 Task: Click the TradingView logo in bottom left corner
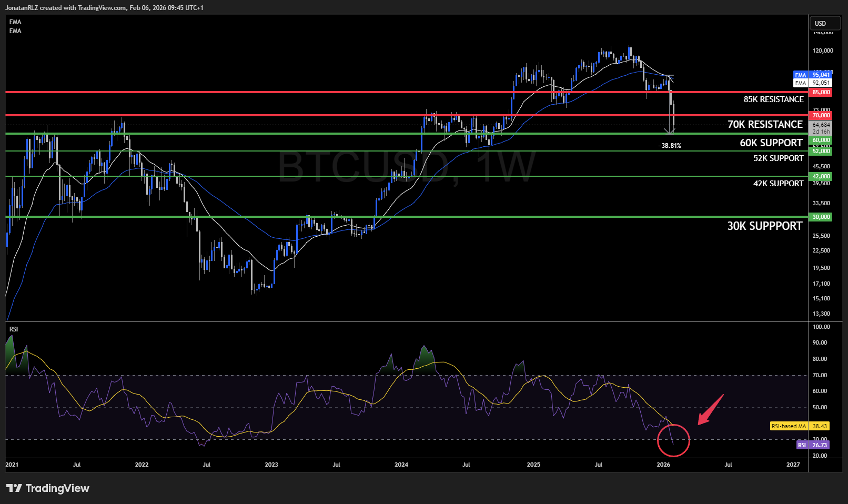pos(47,488)
